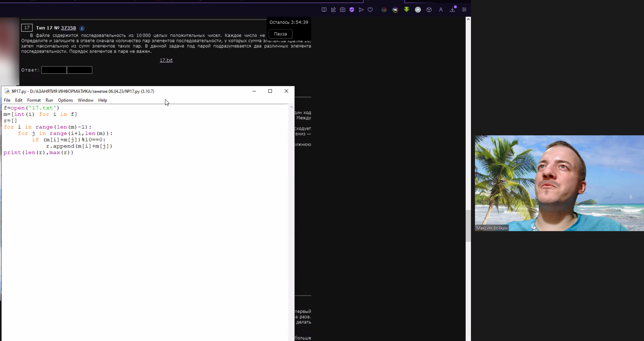The height and width of the screenshot is (341, 644).
Task: Click the first Ответ input field
Action: click(54, 70)
